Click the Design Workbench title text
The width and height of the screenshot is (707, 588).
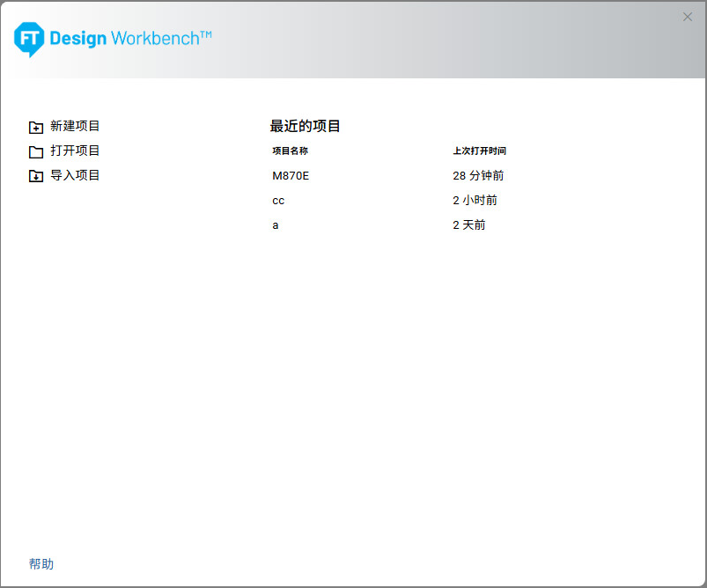click(130, 39)
